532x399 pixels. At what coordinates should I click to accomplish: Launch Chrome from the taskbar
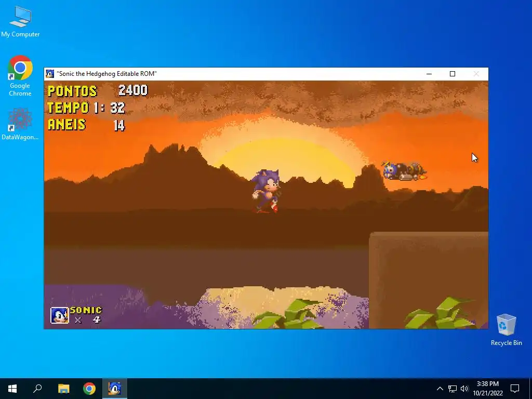(89, 389)
